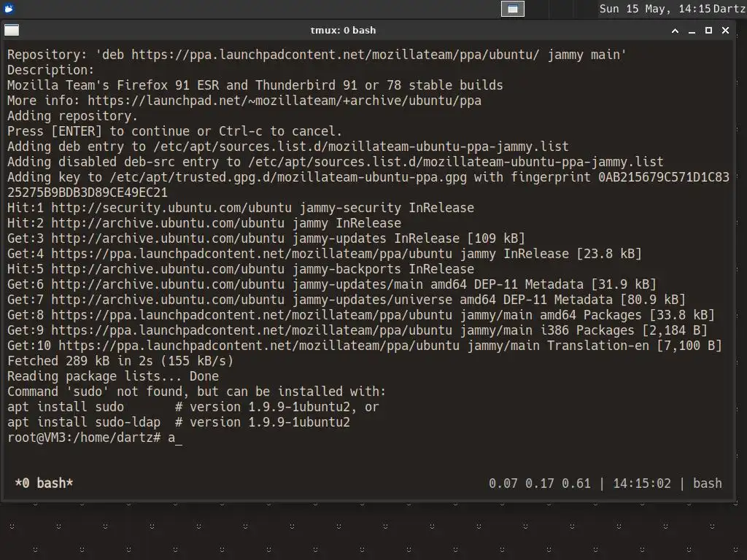
Task: Click the URL on the Get:8 line
Action: (x=252, y=315)
